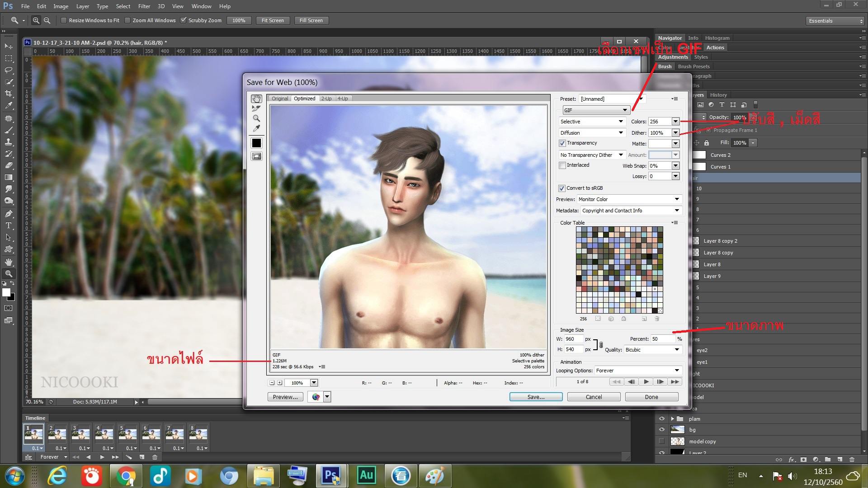868x488 pixels.
Task: Open Metadata Copyright and Contact Info dropdown
Action: tap(631, 211)
